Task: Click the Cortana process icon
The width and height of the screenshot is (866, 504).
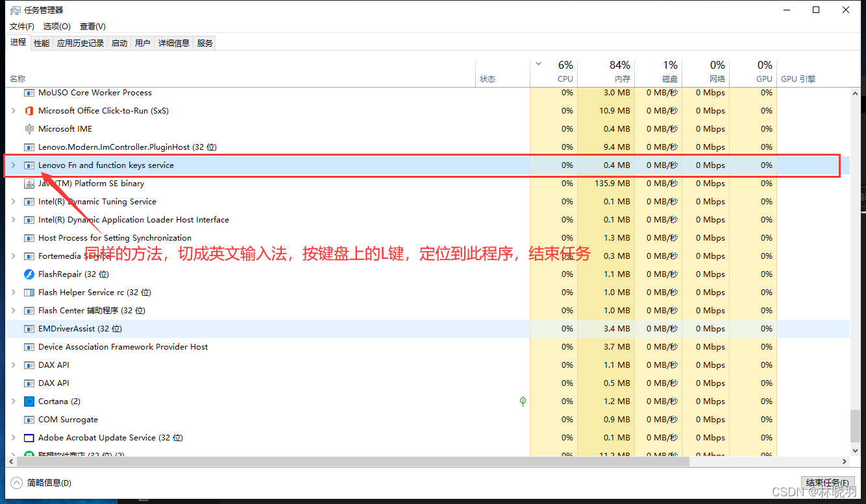Action: [29, 402]
